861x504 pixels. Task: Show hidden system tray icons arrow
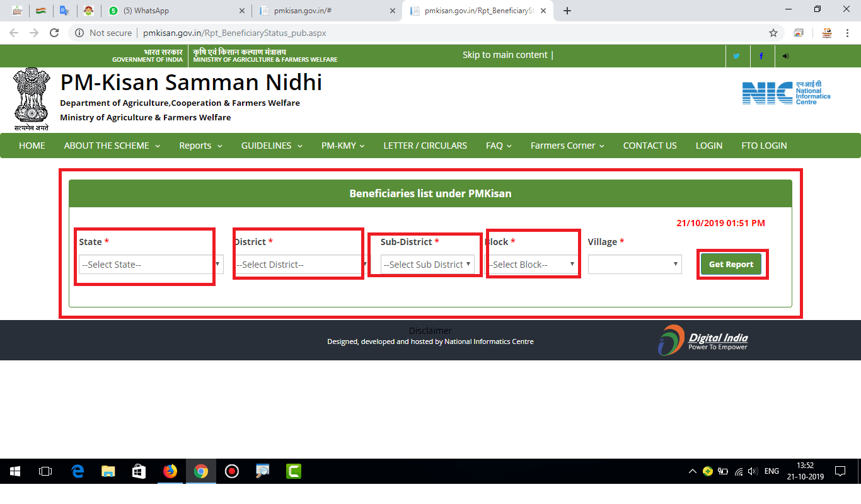point(692,471)
